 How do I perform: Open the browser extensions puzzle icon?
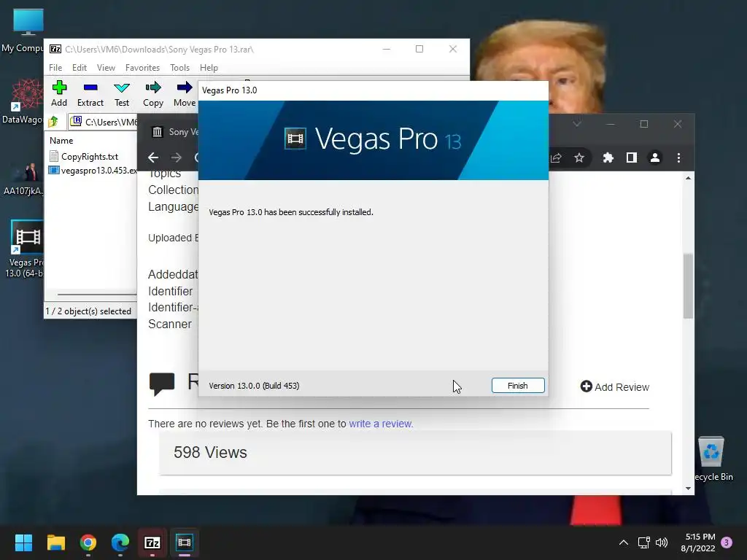(608, 157)
